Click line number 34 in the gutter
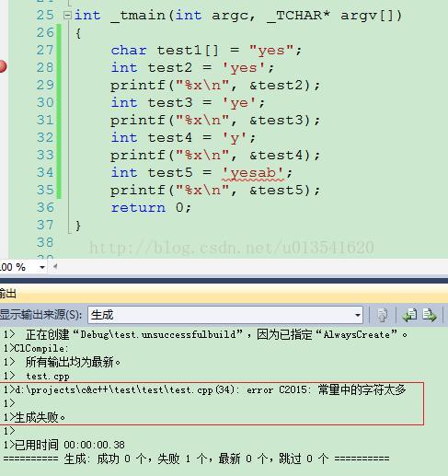 [45, 172]
